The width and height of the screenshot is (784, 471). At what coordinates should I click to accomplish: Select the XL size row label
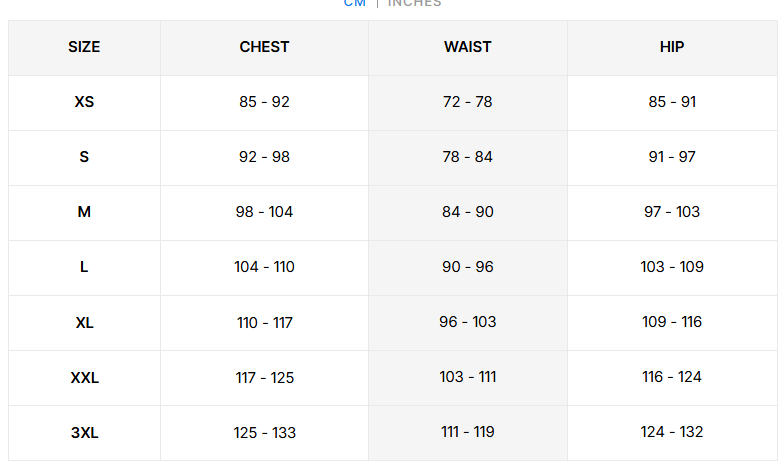(x=84, y=322)
